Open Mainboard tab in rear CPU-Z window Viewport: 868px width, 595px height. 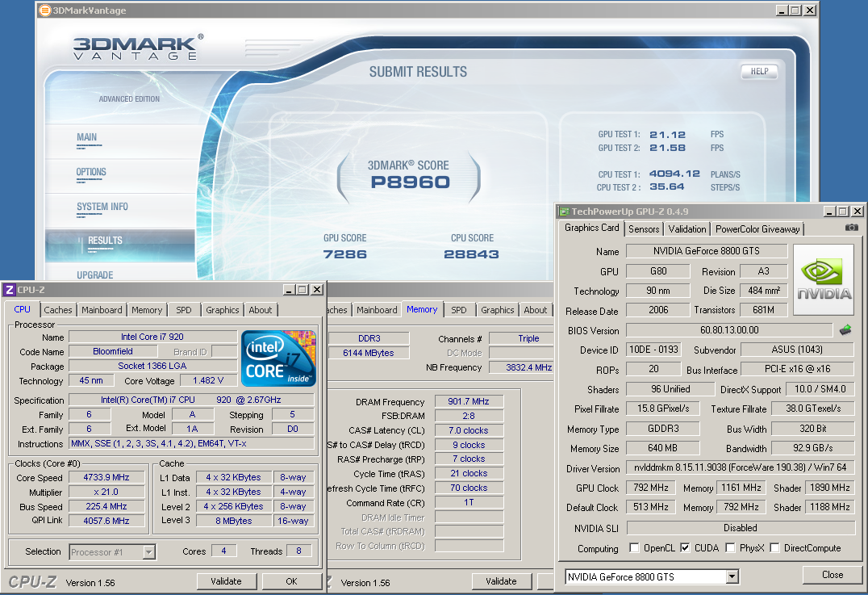pos(377,310)
